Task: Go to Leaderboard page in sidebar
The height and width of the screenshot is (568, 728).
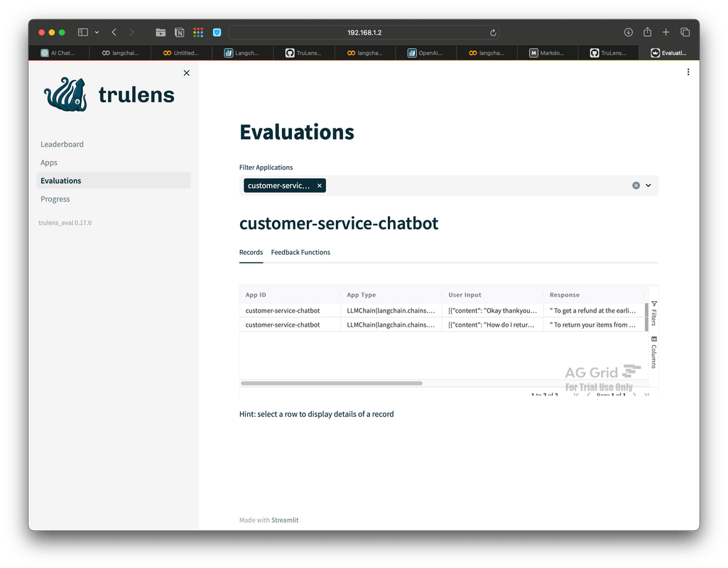Action: tap(62, 144)
